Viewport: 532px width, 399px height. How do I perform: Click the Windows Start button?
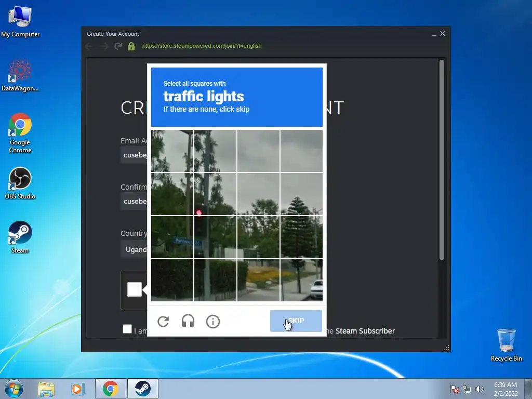tap(14, 389)
